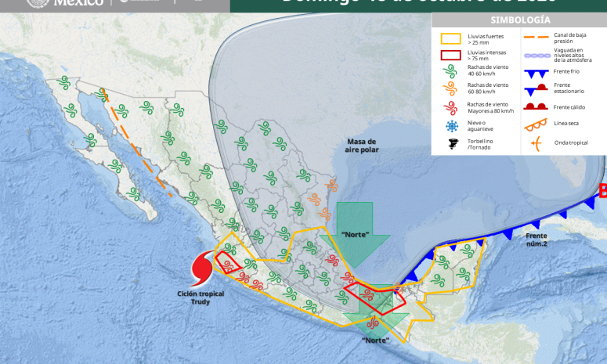Click the México government logo in the header

click(x=65, y=3)
